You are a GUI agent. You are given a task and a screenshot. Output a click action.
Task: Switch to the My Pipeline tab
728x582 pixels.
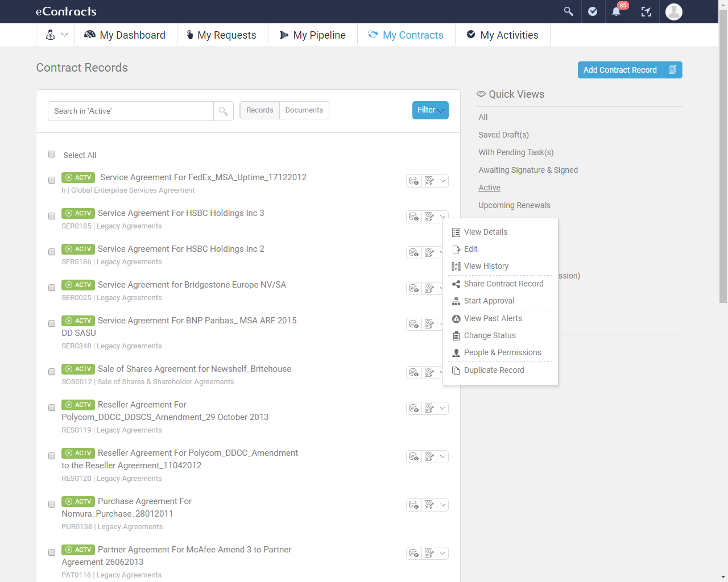312,35
